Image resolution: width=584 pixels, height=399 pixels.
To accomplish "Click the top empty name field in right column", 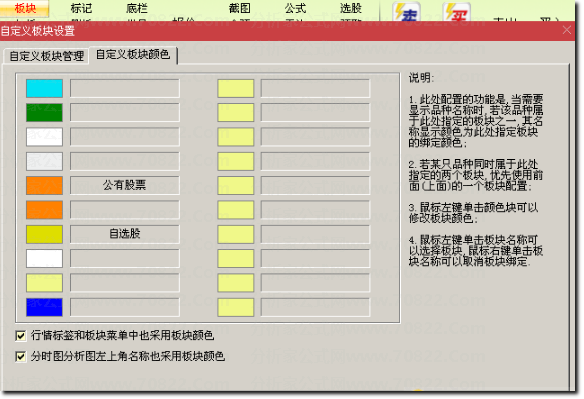I will [315, 89].
